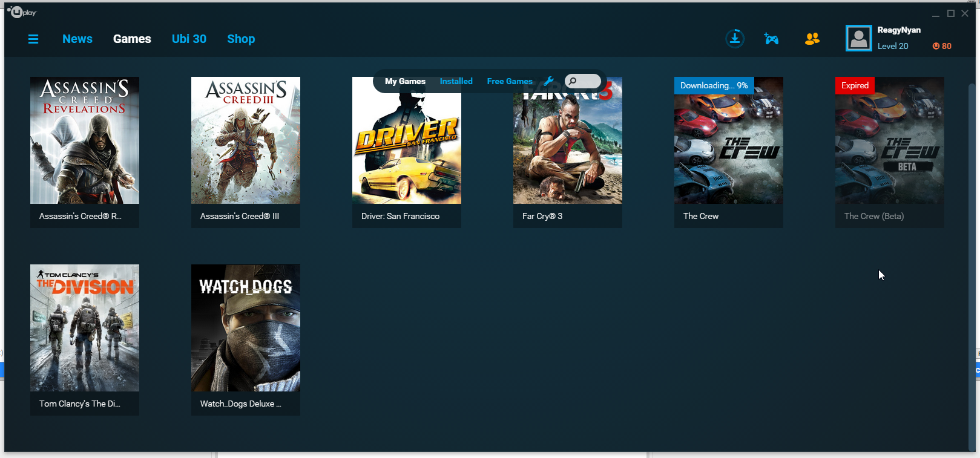
Task: Open the game controller add-game icon
Action: [771, 39]
